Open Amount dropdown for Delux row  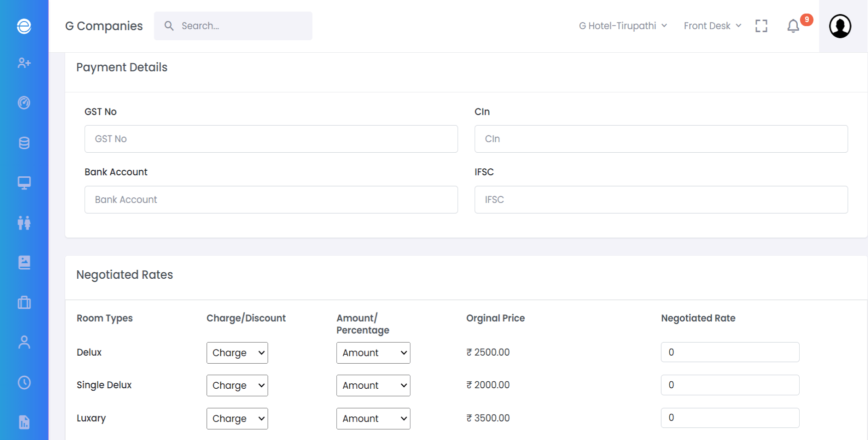coord(373,353)
